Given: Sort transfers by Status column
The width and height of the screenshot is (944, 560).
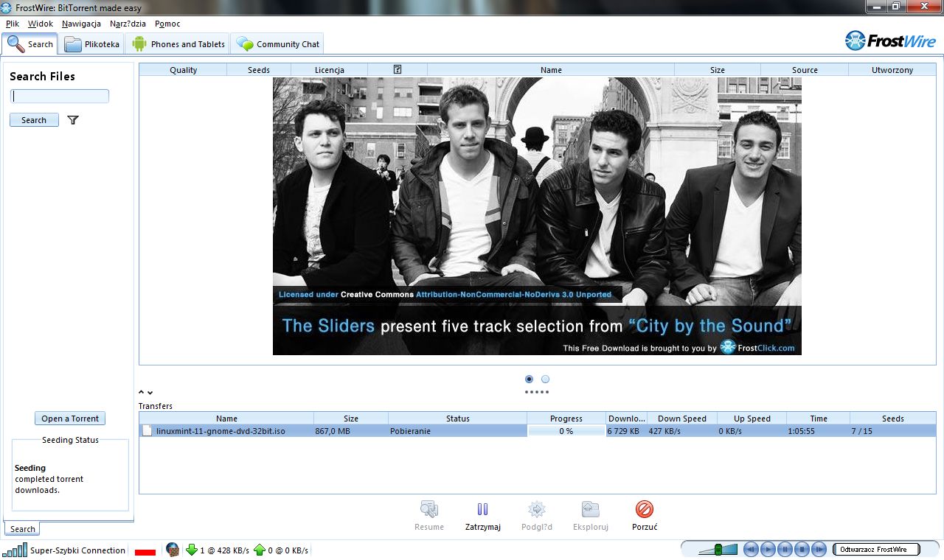Looking at the screenshot, I should (457, 419).
